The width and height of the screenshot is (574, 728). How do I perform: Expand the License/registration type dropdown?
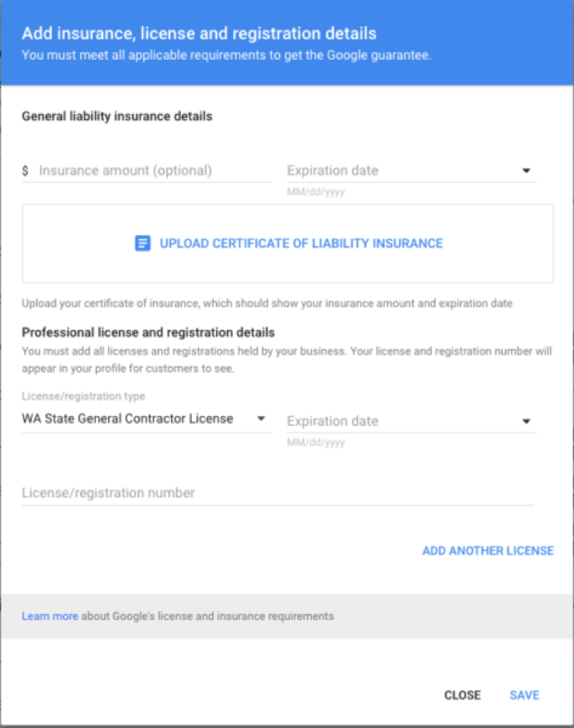(x=262, y=418)
